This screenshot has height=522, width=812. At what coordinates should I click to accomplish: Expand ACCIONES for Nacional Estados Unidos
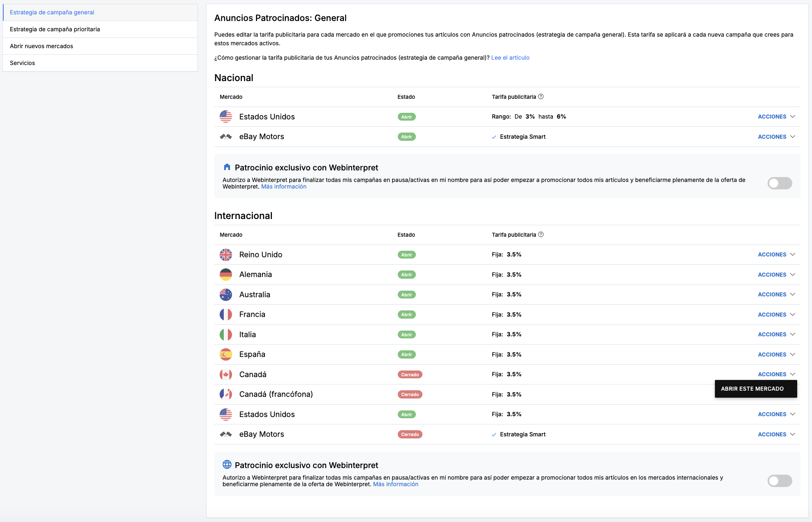(776, 117)
